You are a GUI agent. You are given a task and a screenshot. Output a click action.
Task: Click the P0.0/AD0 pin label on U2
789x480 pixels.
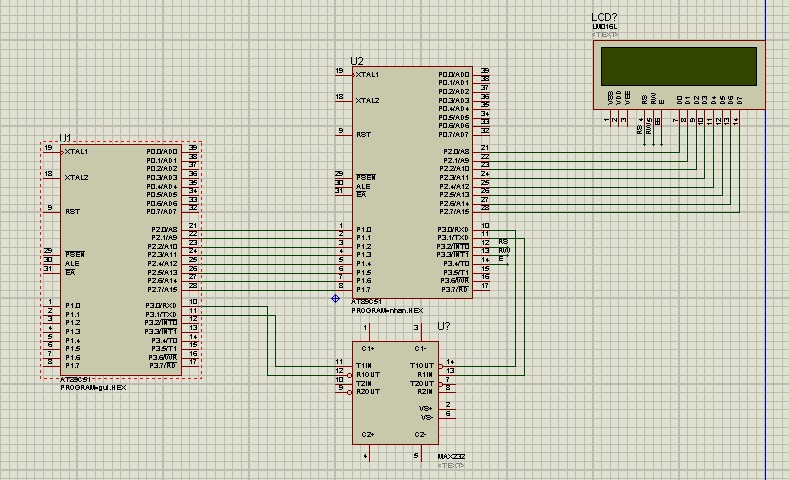453,74
